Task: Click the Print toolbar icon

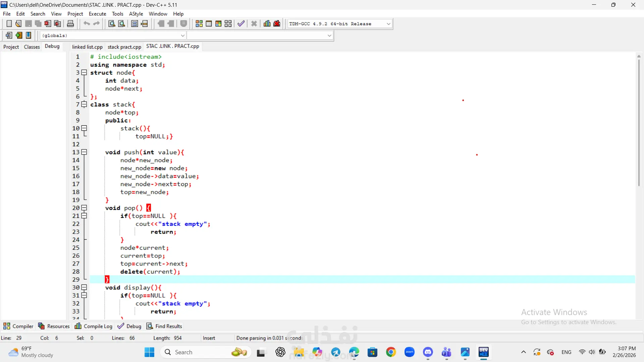Action: pos(70,23)
